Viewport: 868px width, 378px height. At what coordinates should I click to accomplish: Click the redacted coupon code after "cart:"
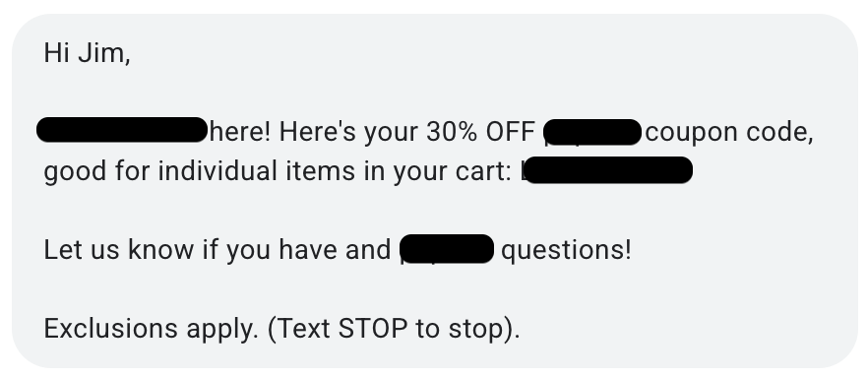click(607, 170)
